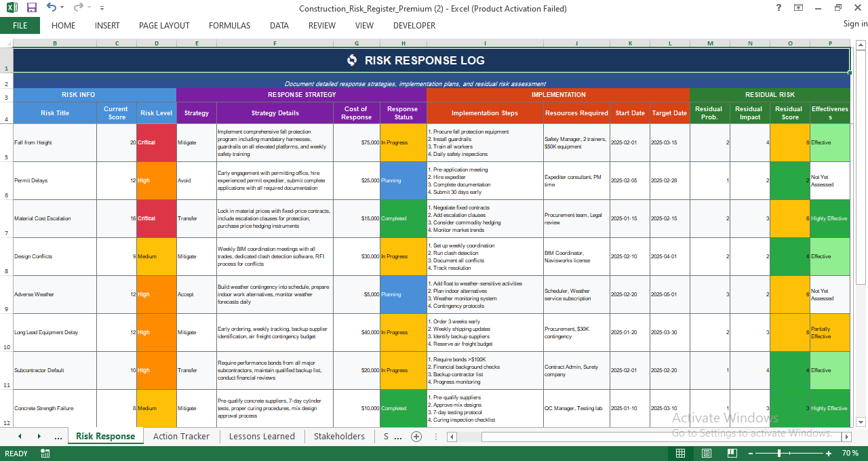Open the PAGE LAYOUT ribbon tab
The height and width of the screenshot is (461, 868).
click(x=164, y=26)
